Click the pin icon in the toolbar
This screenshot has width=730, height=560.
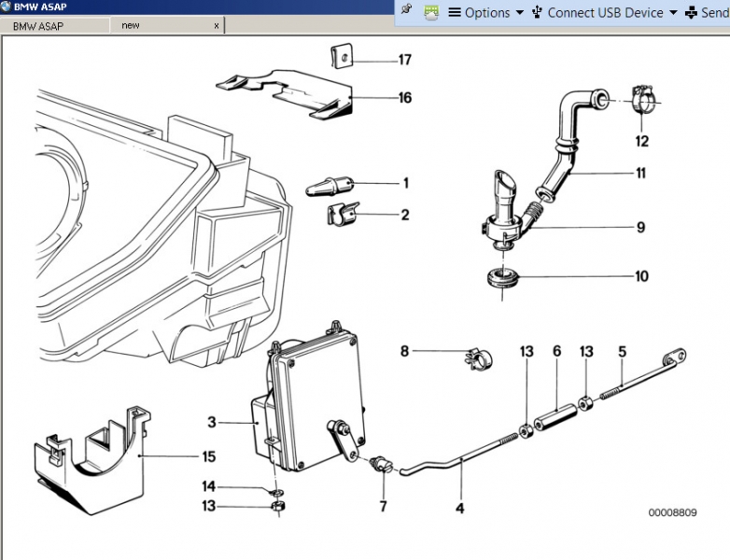point(406,10)
